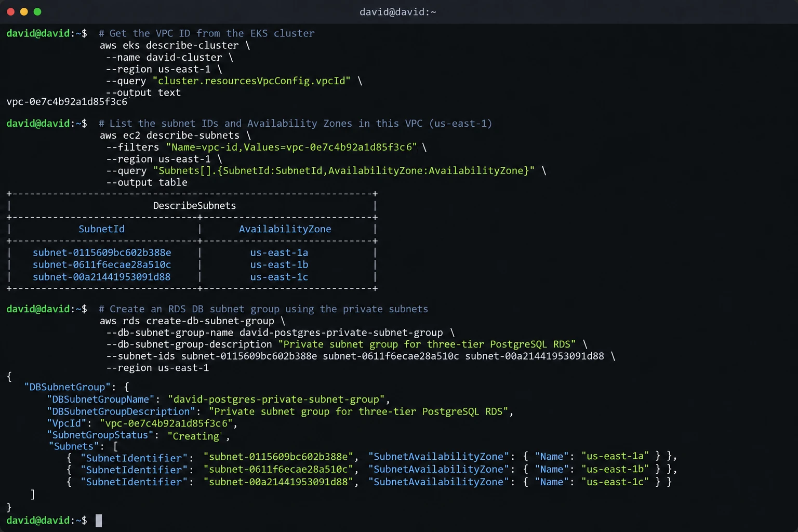Click the --name david-cluster argument
The width and height of the screenshot is (798, 532).
tap(164, 58)
